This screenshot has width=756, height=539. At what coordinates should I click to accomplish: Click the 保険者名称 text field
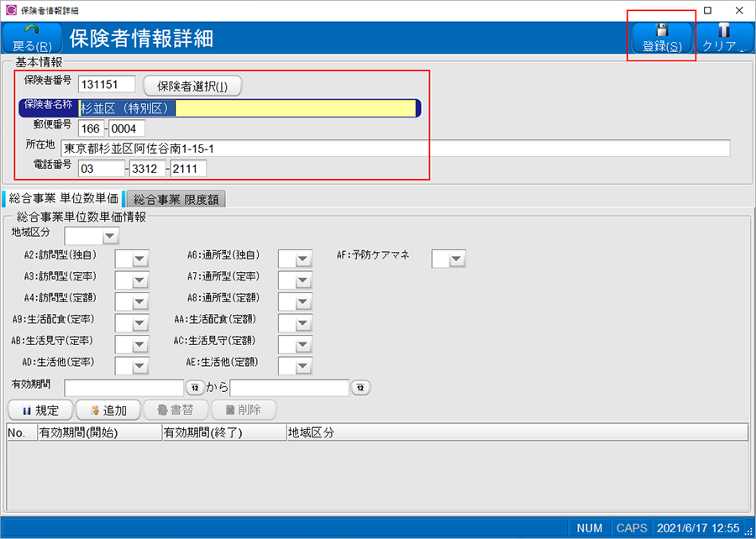[248, 108]
